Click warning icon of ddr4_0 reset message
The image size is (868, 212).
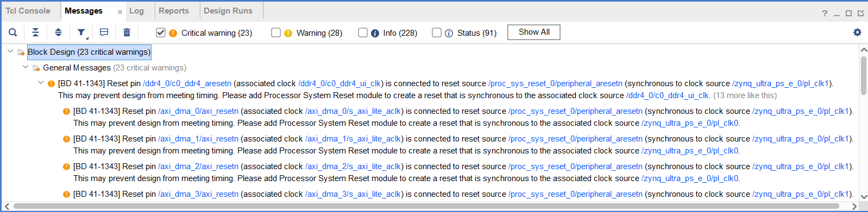pyautogui.click(x=51, y=83)
